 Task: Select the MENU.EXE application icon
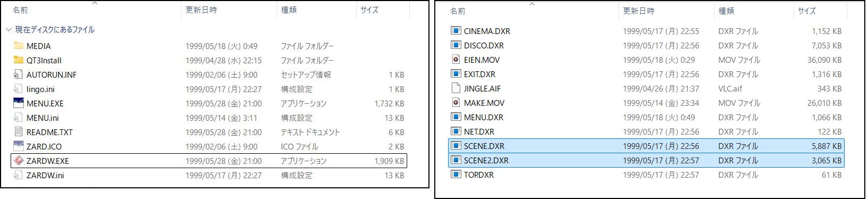(18, 103)
